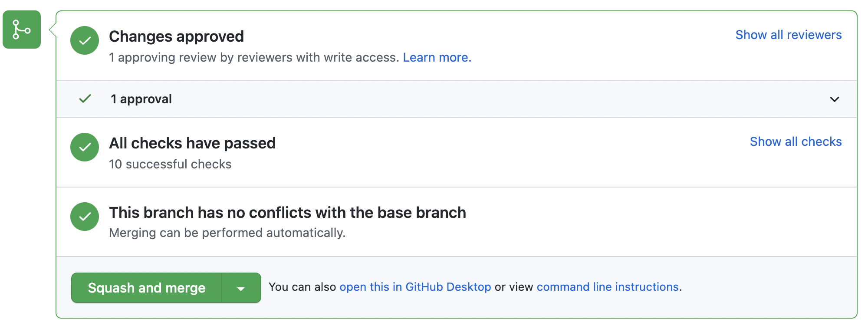Click the Squash and merge button

[x=147, y=288]
